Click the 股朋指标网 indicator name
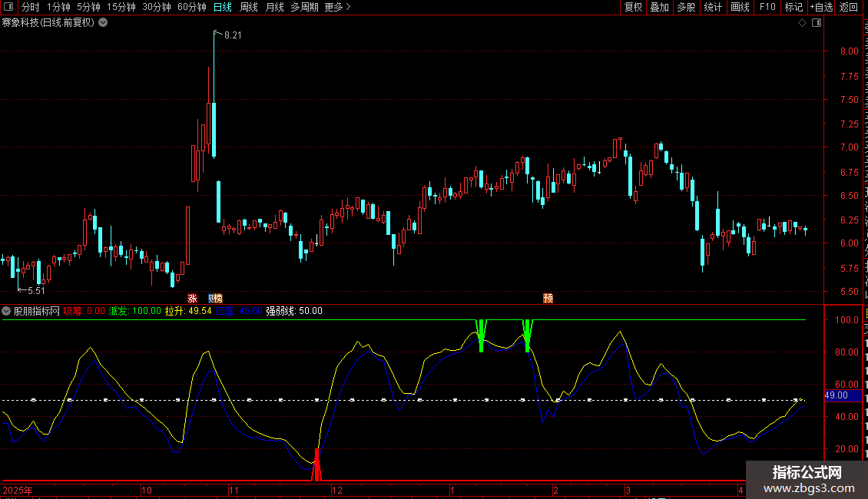The width and height of the screenshot is (868, 499). pos(37,311)
